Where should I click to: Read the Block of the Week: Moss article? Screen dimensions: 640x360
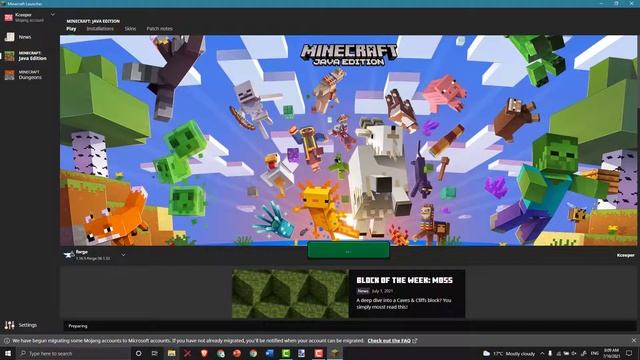(x=404, y=280)
